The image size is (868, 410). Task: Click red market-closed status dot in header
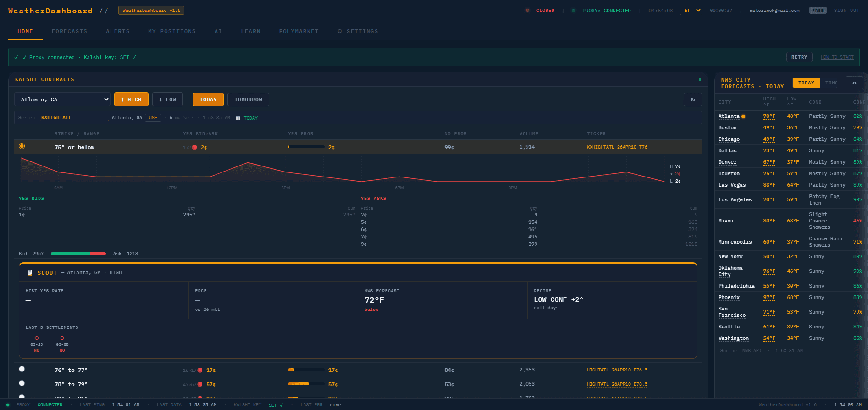pos(527,11)
